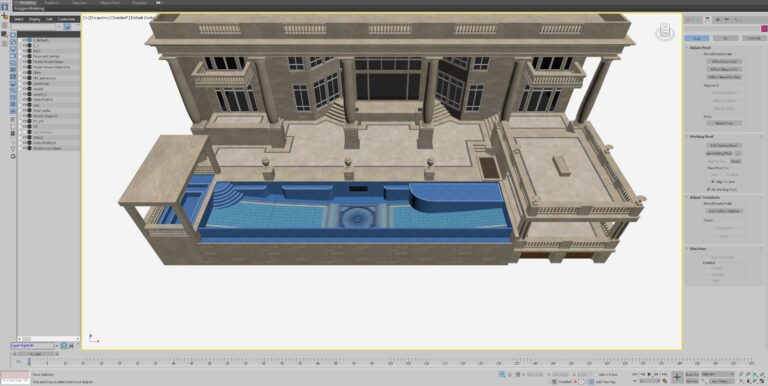Open the explorer Display menu
Viewport: 768px width, 386px height.
(34, 19)
